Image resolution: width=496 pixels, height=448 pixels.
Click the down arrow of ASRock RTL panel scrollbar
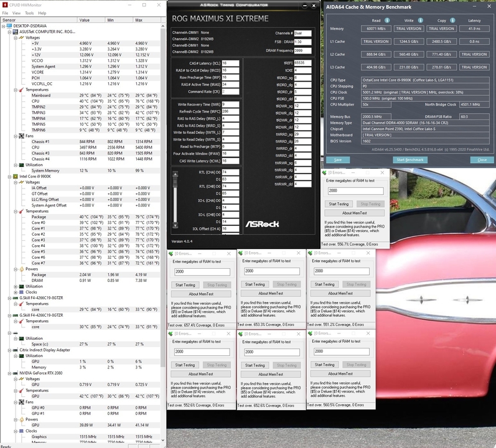point(175,225)
